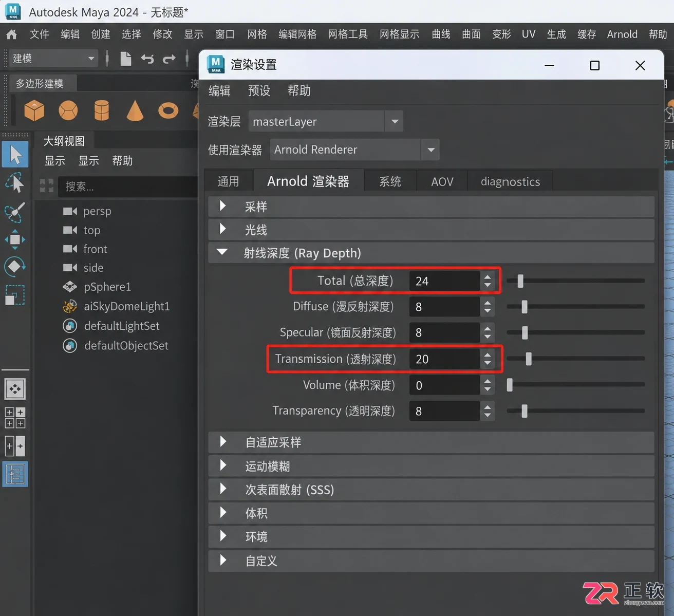The width and height of the screenshot is (674, 616).
Task: Activate the Rotate tool
Action: [15, 267]
